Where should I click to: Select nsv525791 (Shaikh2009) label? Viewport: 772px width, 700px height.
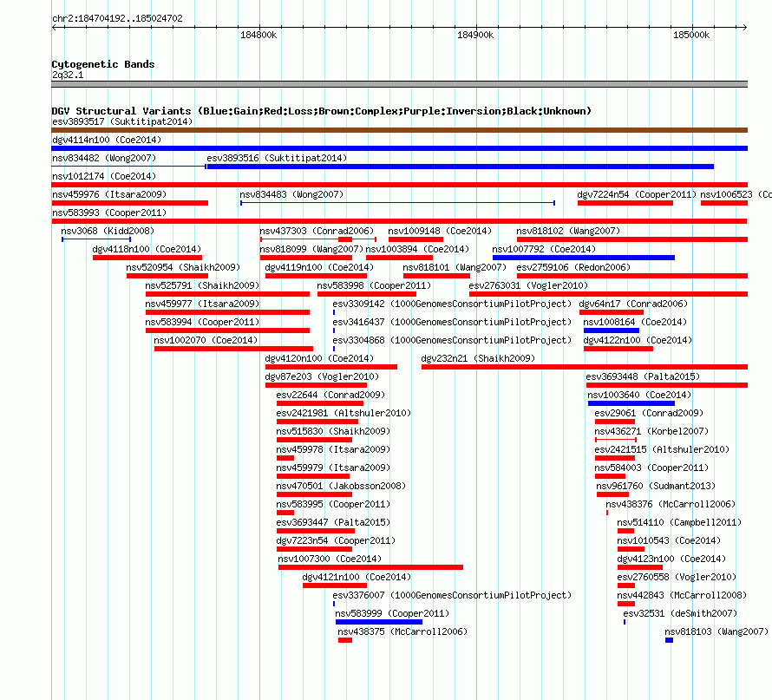202,285
